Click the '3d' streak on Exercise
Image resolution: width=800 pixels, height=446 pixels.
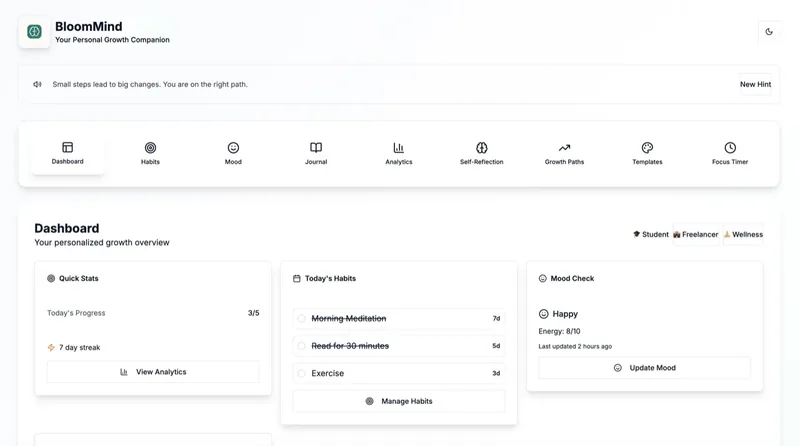click(496, 374)
